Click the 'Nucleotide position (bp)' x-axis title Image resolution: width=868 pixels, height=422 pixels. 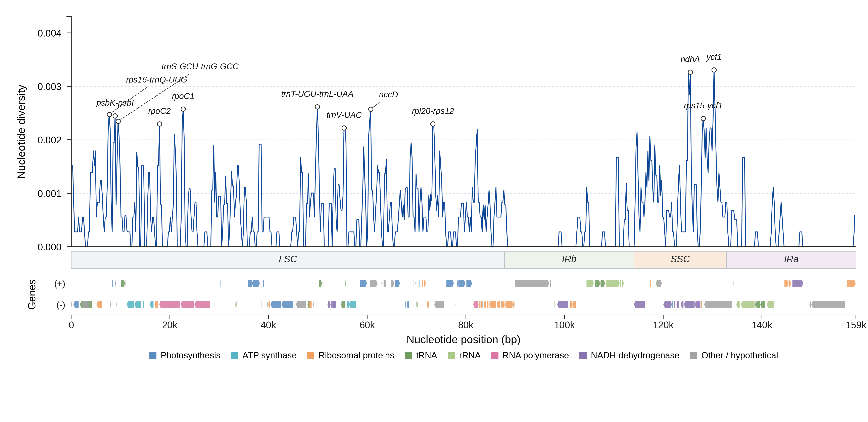[463, 339]
